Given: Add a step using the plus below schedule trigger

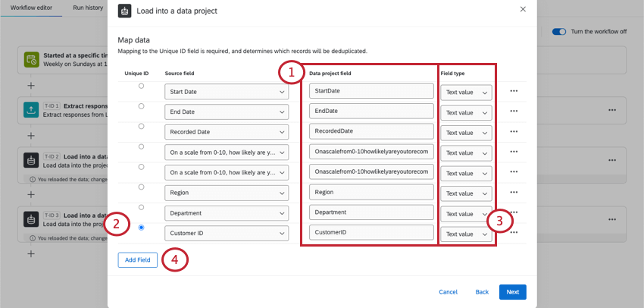Looking at the screenshot, I should tap(31, 85).
